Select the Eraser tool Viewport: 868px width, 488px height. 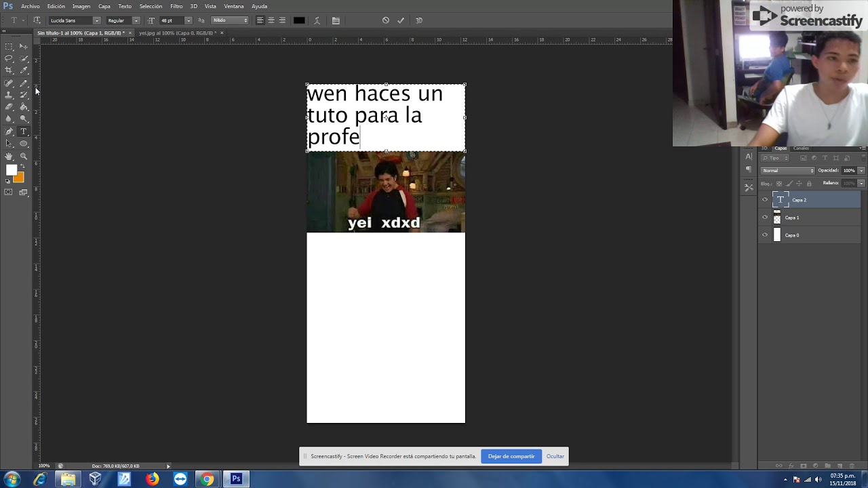[9, 107]
